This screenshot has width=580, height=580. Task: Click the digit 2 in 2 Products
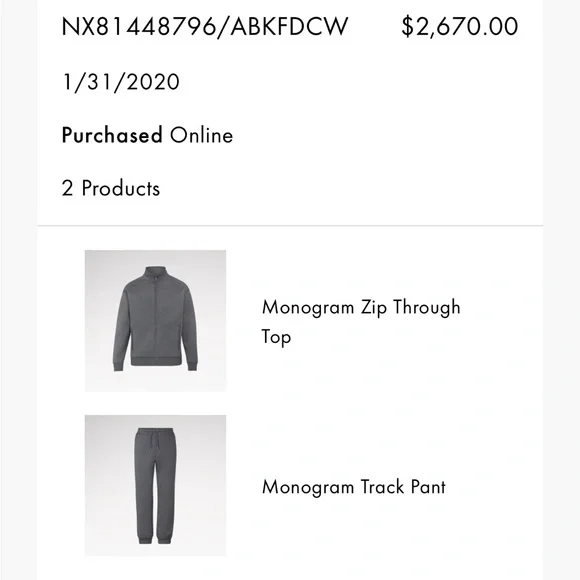(x=67, y=188)
